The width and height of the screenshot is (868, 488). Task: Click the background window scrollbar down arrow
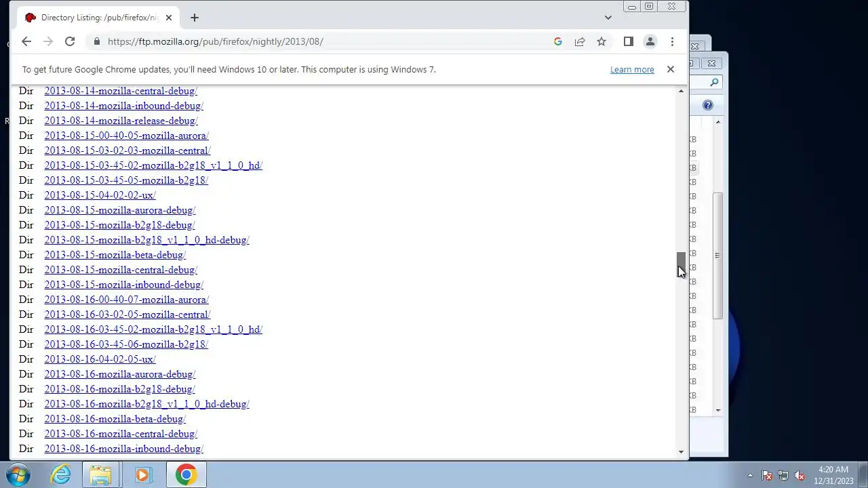tap(718, 411)
